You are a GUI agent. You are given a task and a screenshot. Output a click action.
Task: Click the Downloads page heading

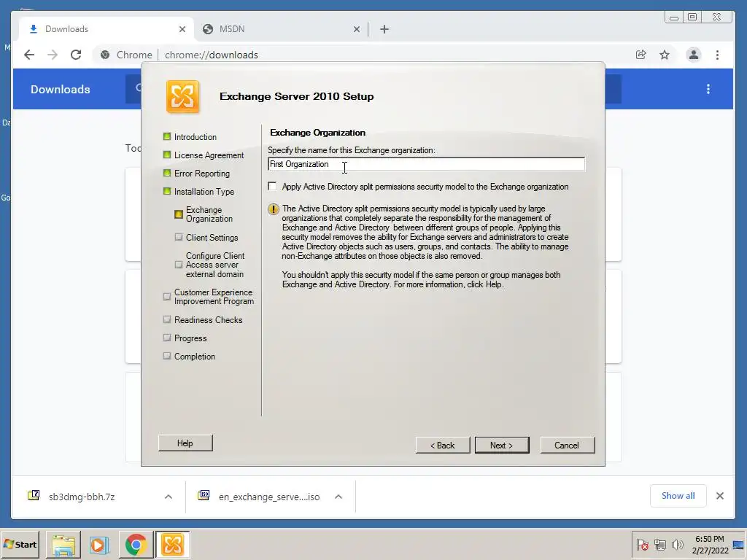(x=60, y=89)
